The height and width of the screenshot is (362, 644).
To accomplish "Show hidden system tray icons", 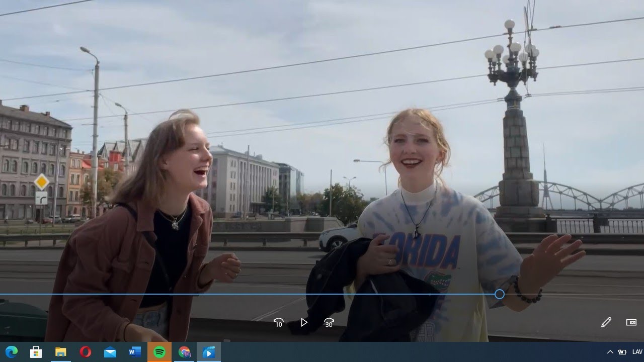I will [610, 352].
